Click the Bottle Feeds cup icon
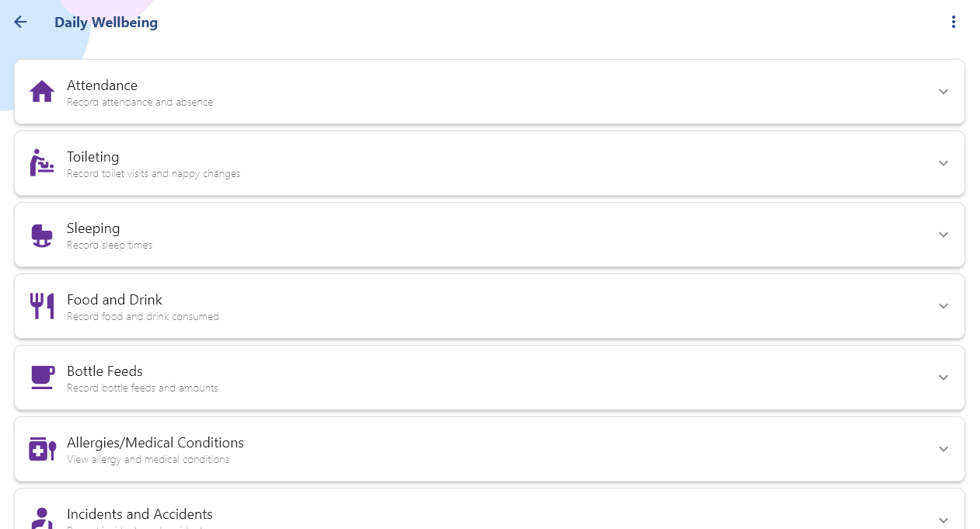Image resolution: width=980 pixels, height=529 pixels. [42, 378]
